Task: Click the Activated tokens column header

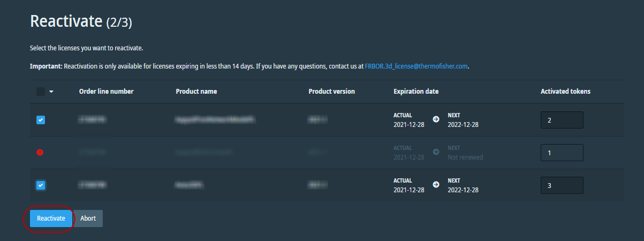Action: pos(565,92)
